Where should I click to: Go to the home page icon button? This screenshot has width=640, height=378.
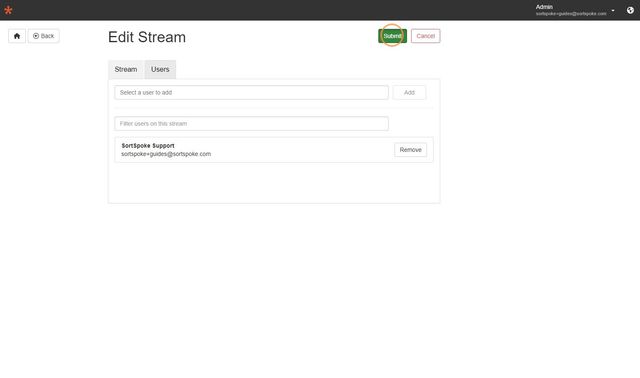click(17, 36)
